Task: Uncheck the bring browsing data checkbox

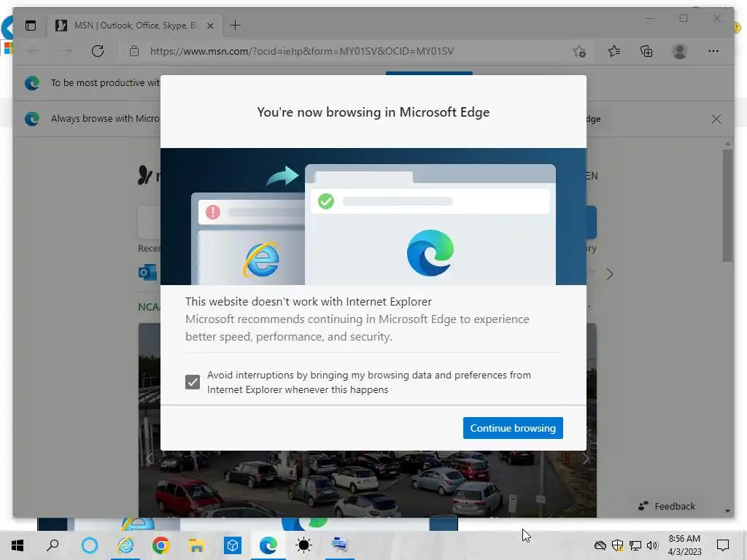Action: [193, 382]
